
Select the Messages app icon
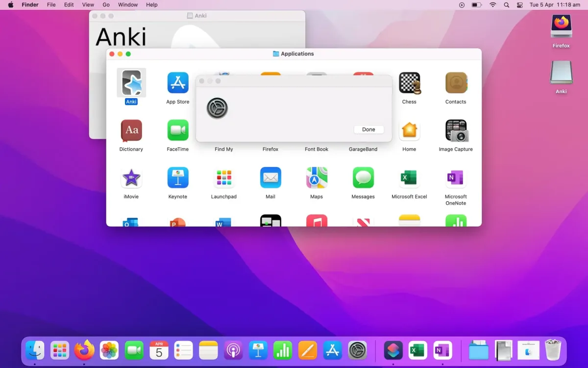pos(363,178)
